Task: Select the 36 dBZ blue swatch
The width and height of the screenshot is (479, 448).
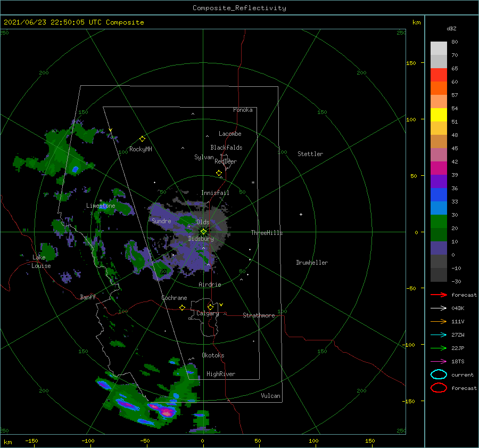Action: point(439,194)
